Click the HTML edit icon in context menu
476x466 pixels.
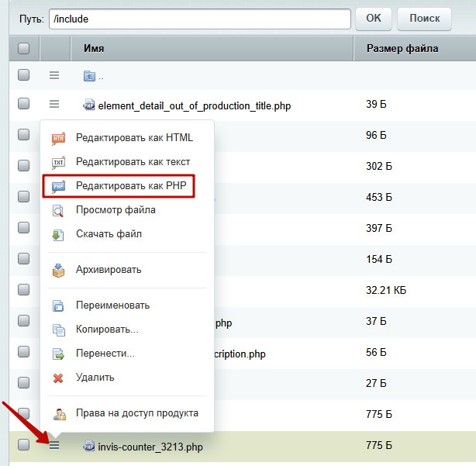(x=58, y=139)
